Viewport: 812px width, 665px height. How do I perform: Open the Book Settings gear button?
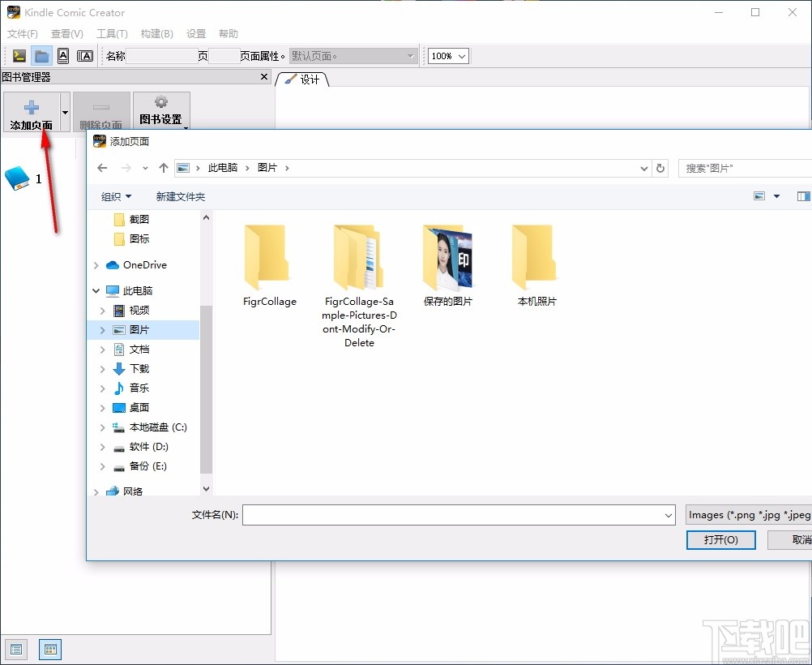point(161,110)
